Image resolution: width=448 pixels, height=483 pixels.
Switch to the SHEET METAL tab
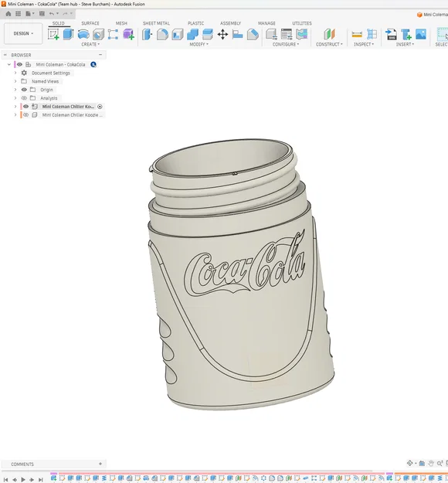(156, 23)
